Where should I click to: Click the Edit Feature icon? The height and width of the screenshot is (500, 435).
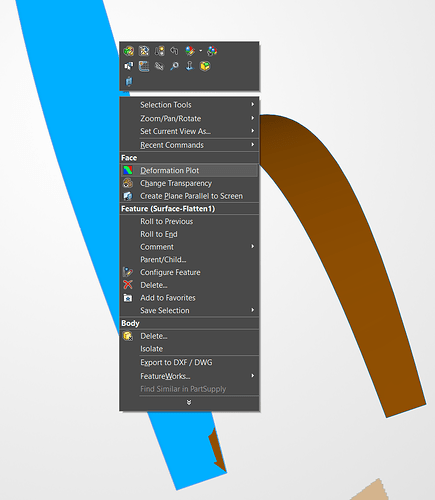pyautogui.click(x=129, y=51)
